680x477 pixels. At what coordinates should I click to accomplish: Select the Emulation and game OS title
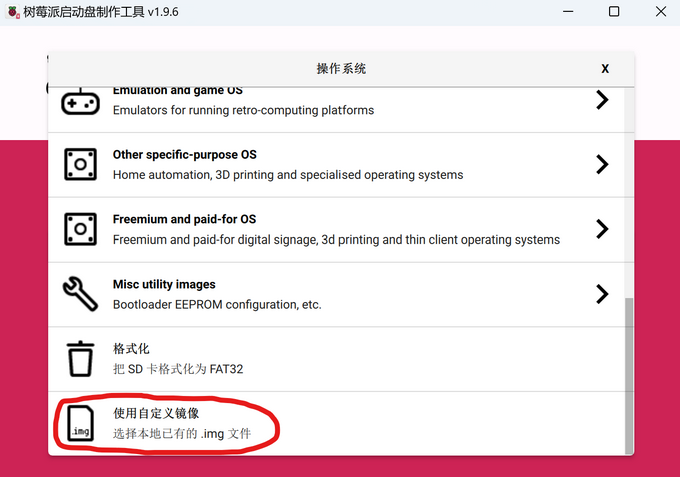[178, 91]
